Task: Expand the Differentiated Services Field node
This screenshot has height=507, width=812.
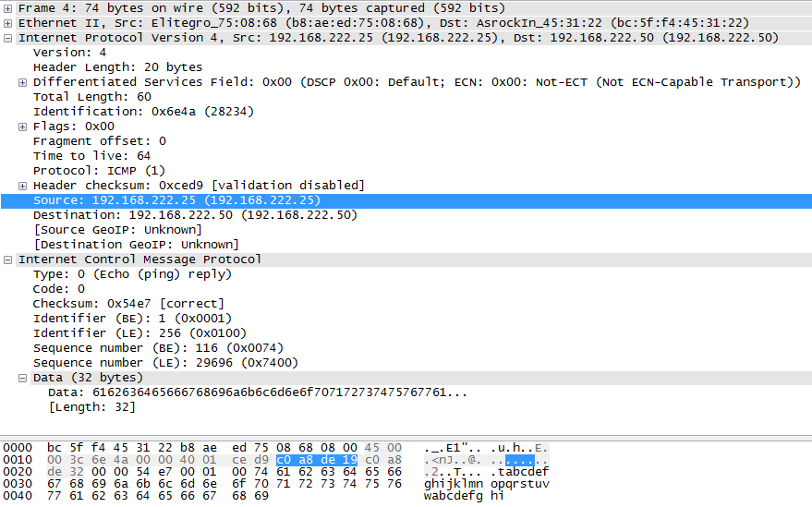Action: [x=22, y=82]
